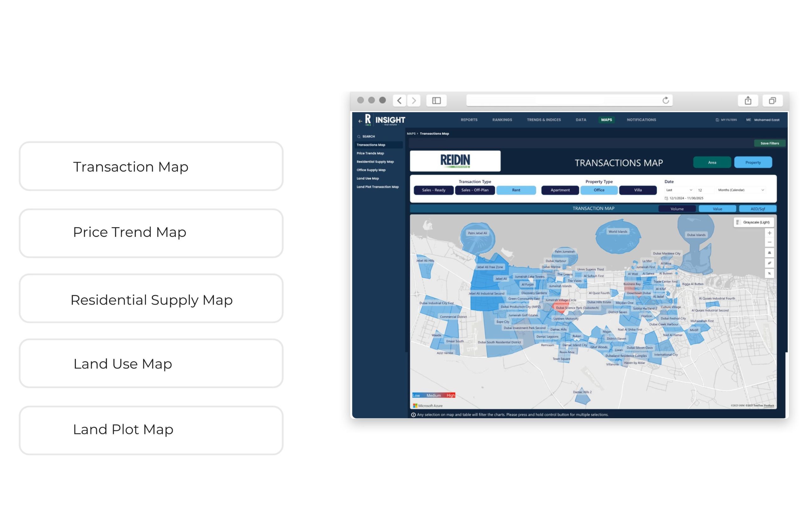Click the Low-Medium-High color legend

433,395
